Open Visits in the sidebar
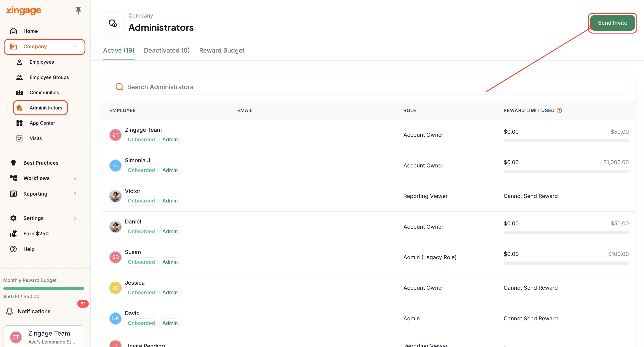The width and height of the screenshot is (644, 347). (36, 138)
